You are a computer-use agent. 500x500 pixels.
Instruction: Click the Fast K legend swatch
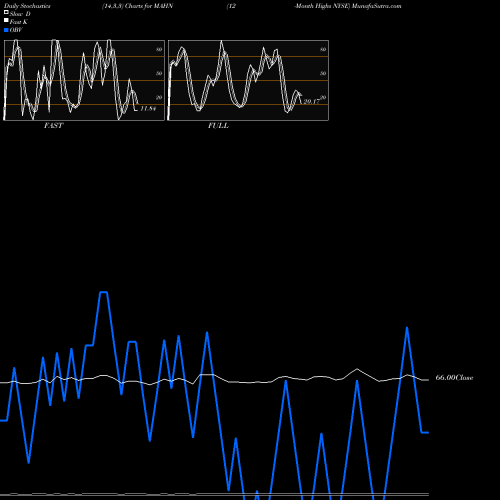pos(6,20)
